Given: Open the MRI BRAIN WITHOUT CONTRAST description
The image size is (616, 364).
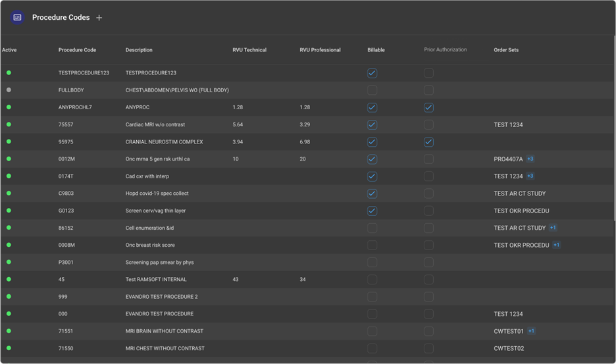Looking at the screenshot, I should point(164,331).
